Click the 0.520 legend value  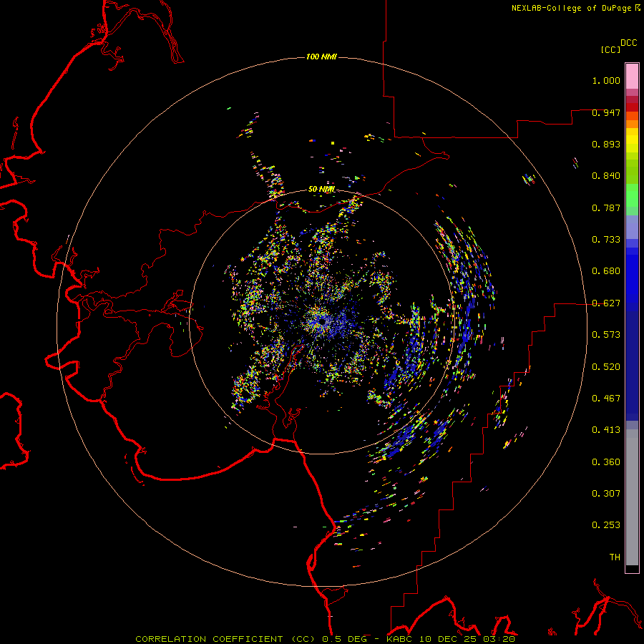click(606, 367)
